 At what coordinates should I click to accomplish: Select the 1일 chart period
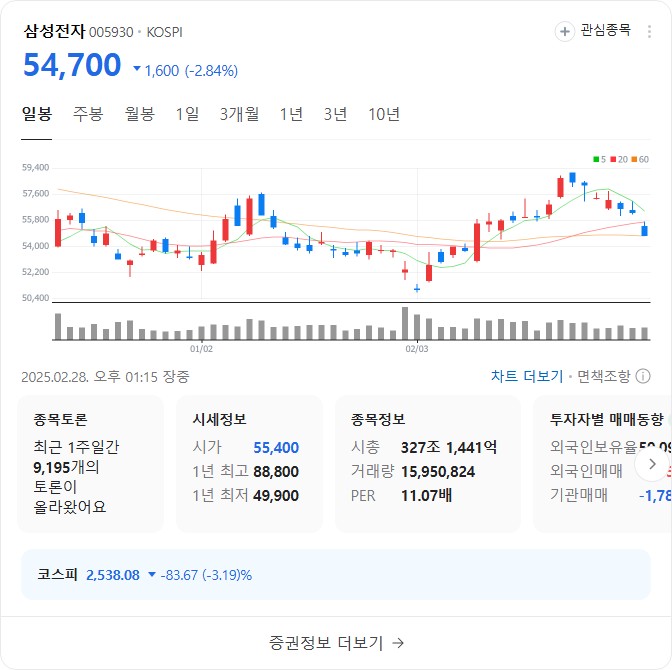point(187,114)
